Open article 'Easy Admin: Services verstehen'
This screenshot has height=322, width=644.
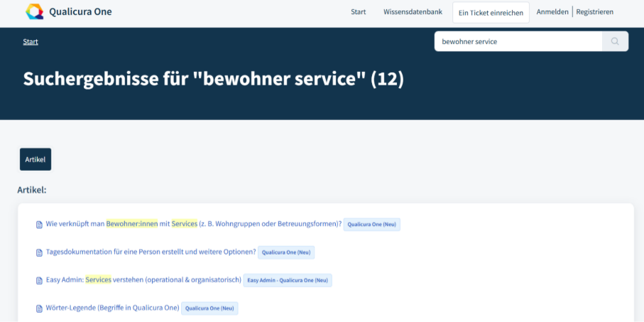click(x=143, y=279)
